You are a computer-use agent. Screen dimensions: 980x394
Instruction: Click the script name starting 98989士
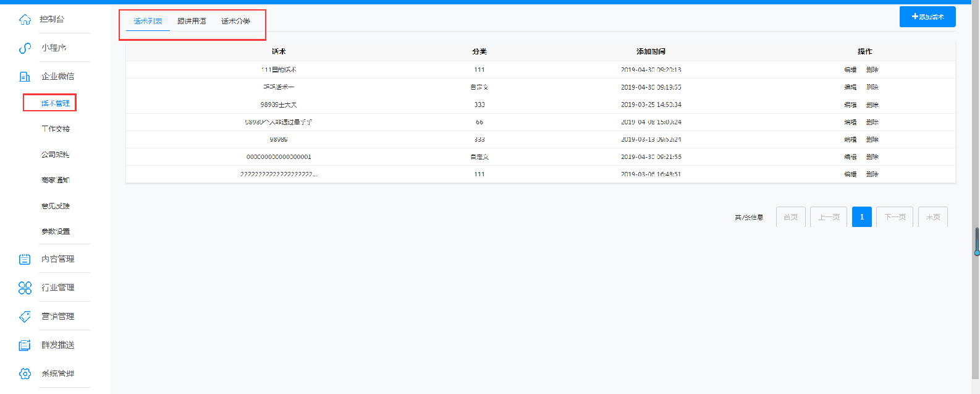click(279, 105)
